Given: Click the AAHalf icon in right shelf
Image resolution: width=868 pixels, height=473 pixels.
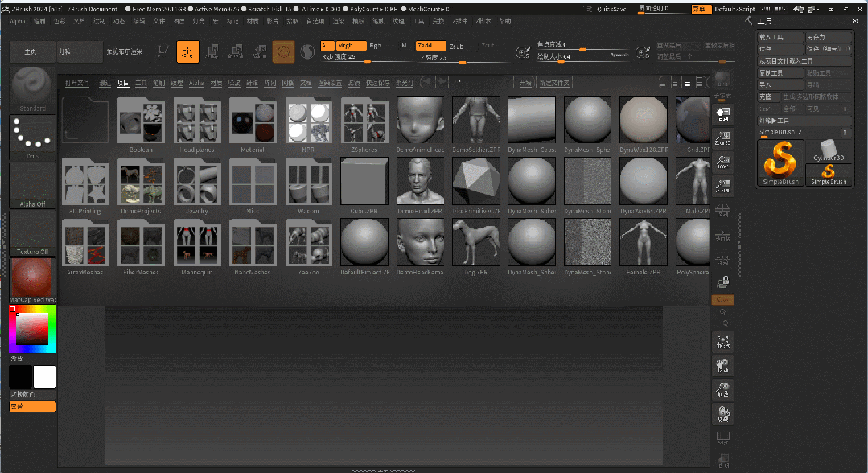Looking at the screenshot, I should pyautogui.click(x=723, y=187).
